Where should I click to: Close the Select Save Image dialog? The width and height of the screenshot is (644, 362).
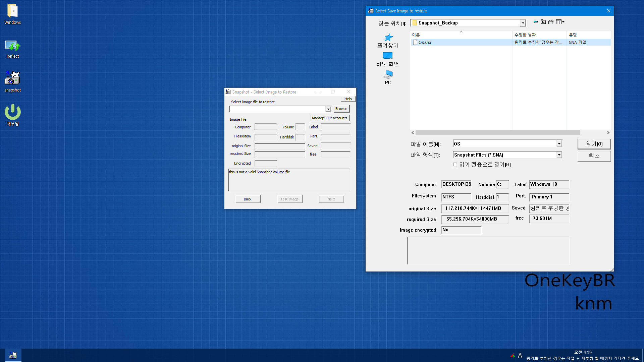609,11
